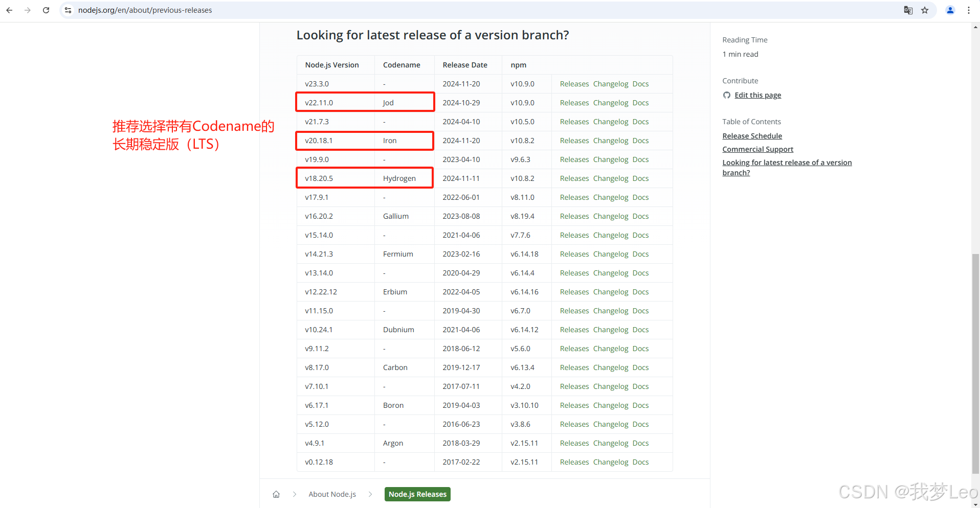980x508 pixels.
Task: Click the browser forward arrow
Action: click(x=28, y=10)
